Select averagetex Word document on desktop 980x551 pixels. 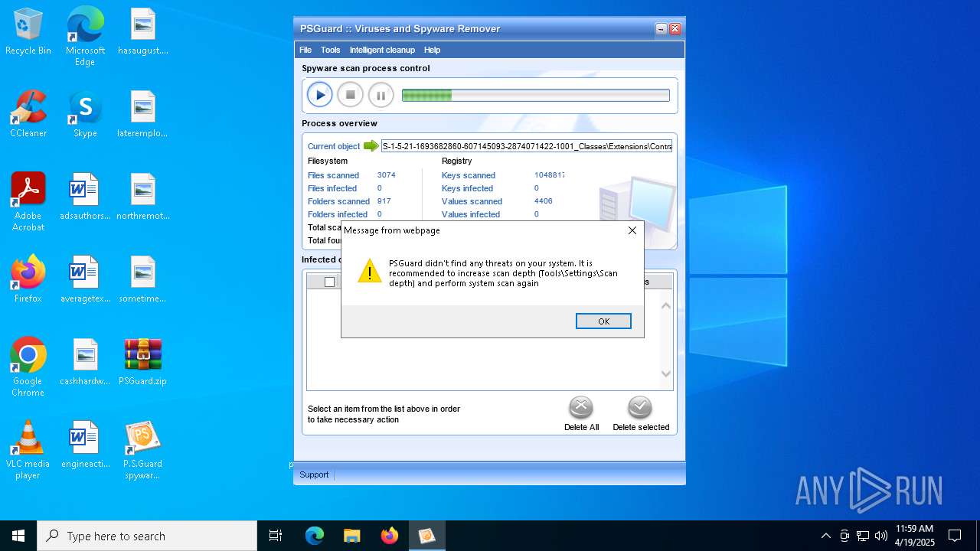coord(85,280)
